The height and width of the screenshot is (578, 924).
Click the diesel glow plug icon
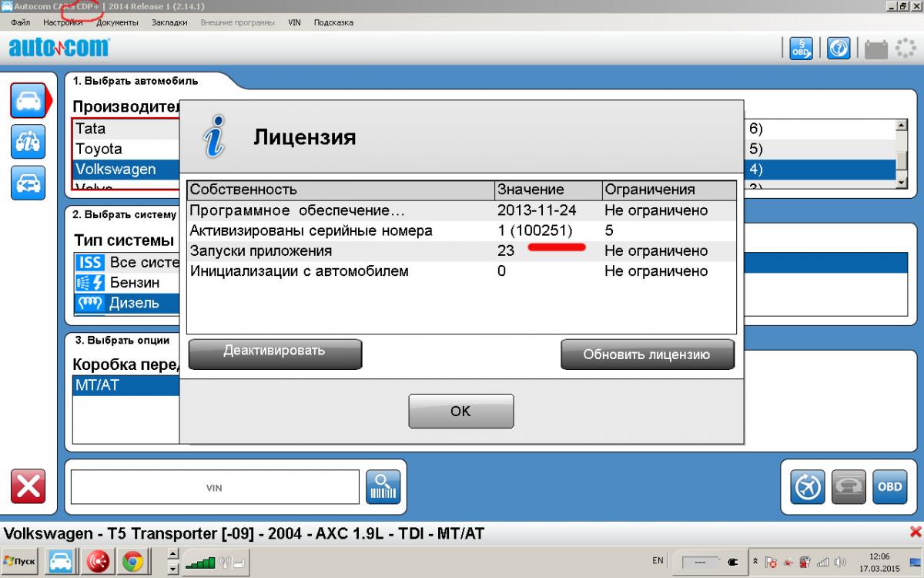[x=90, y=303]
